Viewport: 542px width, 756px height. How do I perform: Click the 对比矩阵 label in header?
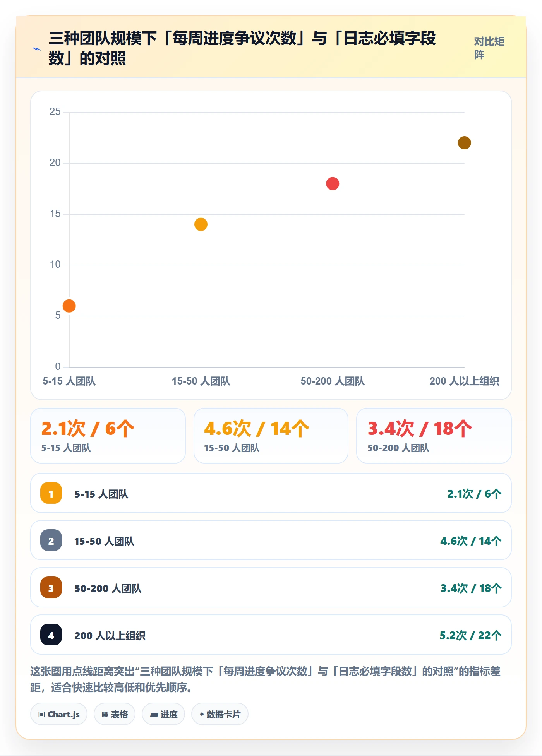(x=489, y=48)
